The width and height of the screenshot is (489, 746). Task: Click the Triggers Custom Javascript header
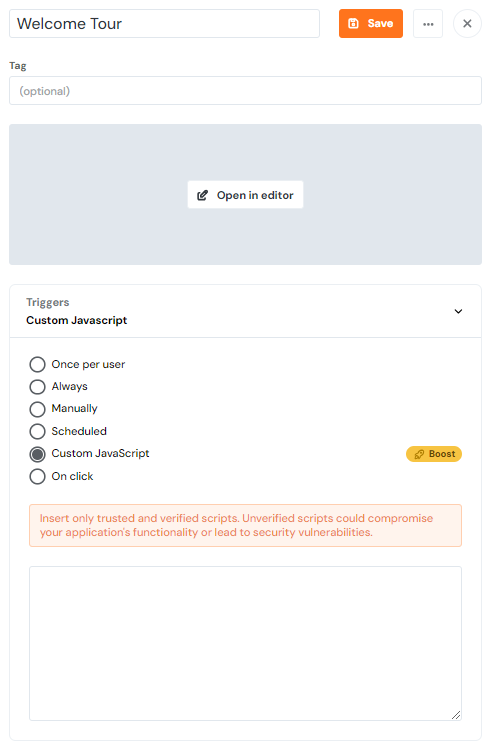click(245, 311)
